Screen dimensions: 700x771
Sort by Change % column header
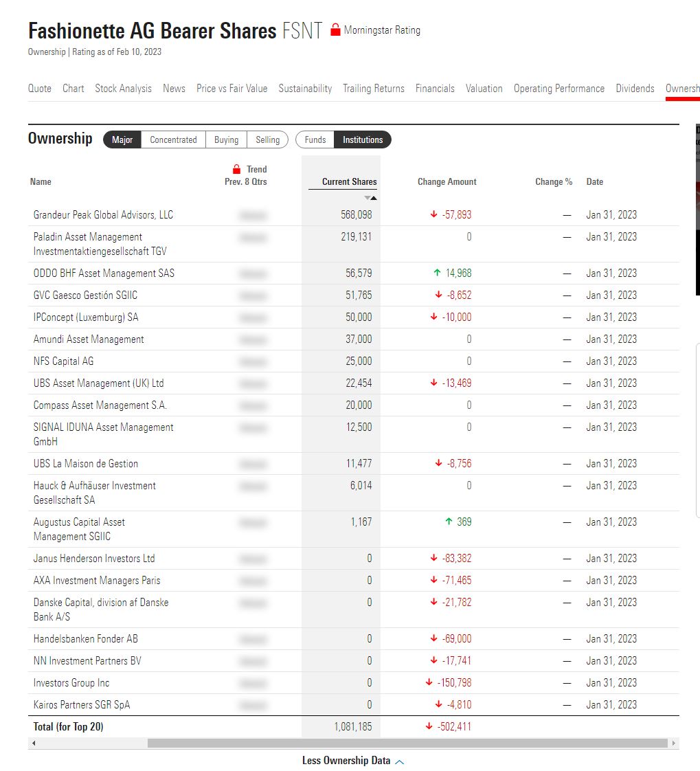554,181
